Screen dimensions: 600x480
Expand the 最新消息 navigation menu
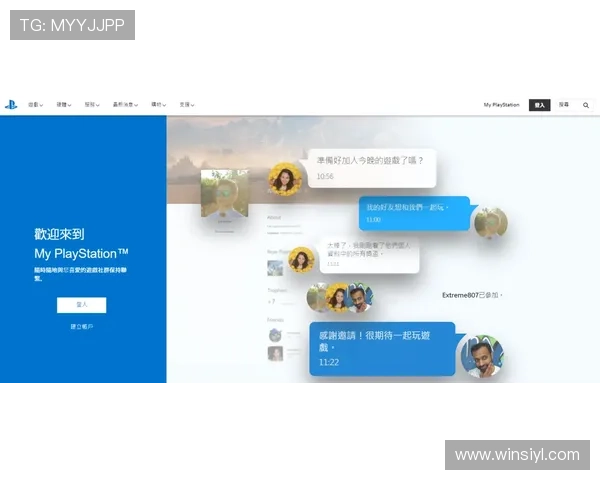(126, 104)
